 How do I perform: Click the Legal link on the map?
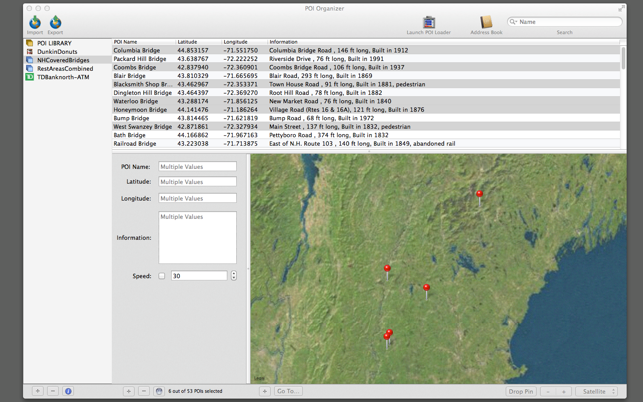click(x=259, y=378)
